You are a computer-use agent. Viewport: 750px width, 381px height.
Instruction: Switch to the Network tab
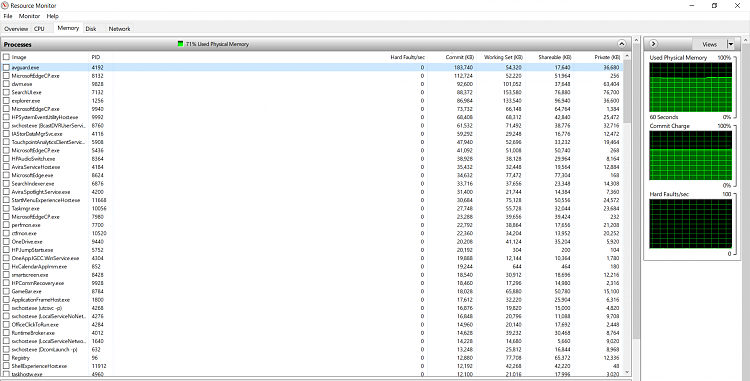coord(120,29)
